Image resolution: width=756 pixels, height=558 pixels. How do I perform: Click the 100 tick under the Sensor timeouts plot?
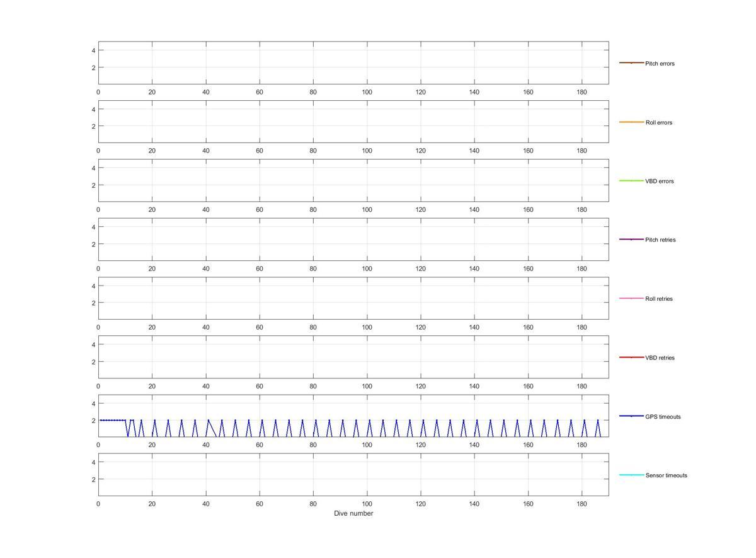367,504
